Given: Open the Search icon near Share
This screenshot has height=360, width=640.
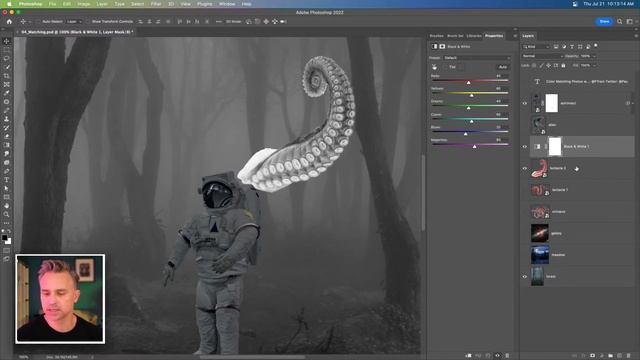Looking at the screenshot, I should [x=620, y=21].
